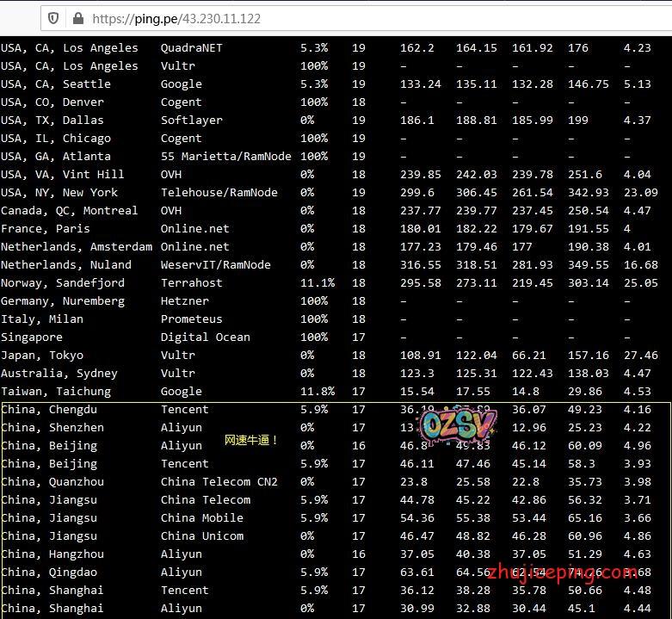Viewport: 672px width, 619px height.
Task: Click the Canada, QC, Montreal location
Action: pyautogui.click(x=69, y=211)
